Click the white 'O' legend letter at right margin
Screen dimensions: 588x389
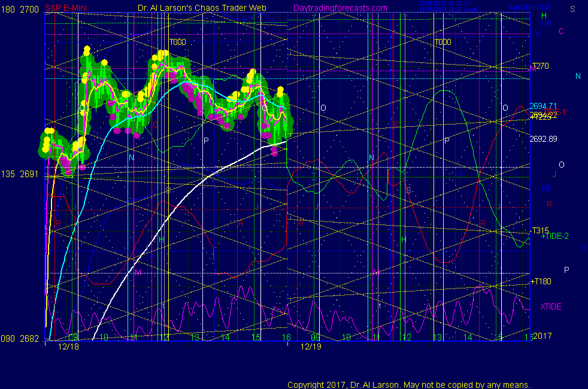562,165
